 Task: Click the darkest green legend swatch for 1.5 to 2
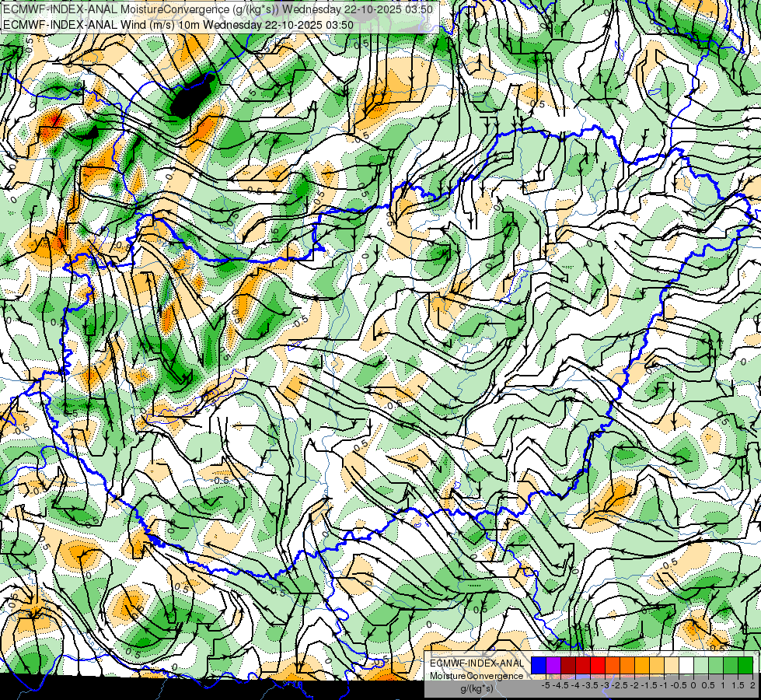pos(745,666)
